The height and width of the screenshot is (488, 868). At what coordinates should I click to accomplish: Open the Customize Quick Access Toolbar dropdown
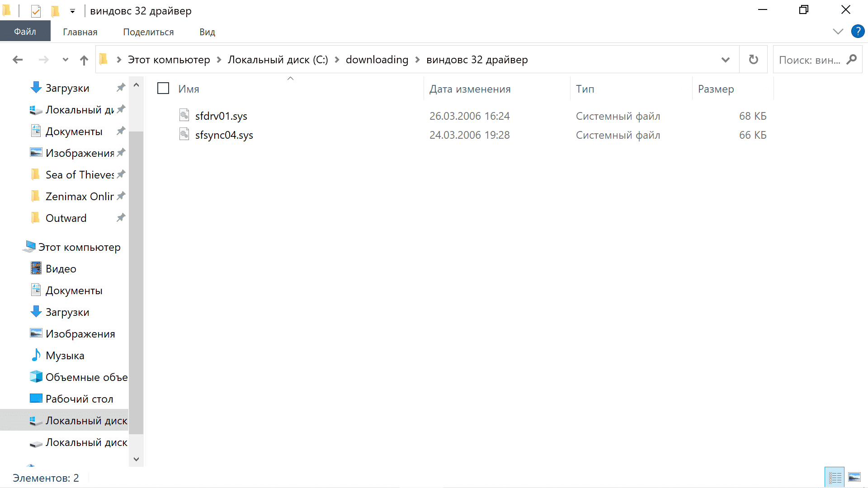72,11
